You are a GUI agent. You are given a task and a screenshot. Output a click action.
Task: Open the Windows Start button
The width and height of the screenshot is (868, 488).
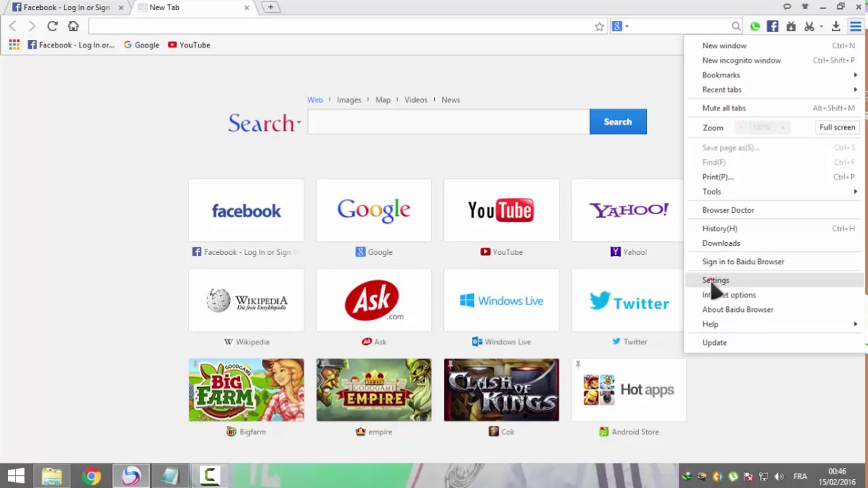pyautogui.click(x=16, y=476)
